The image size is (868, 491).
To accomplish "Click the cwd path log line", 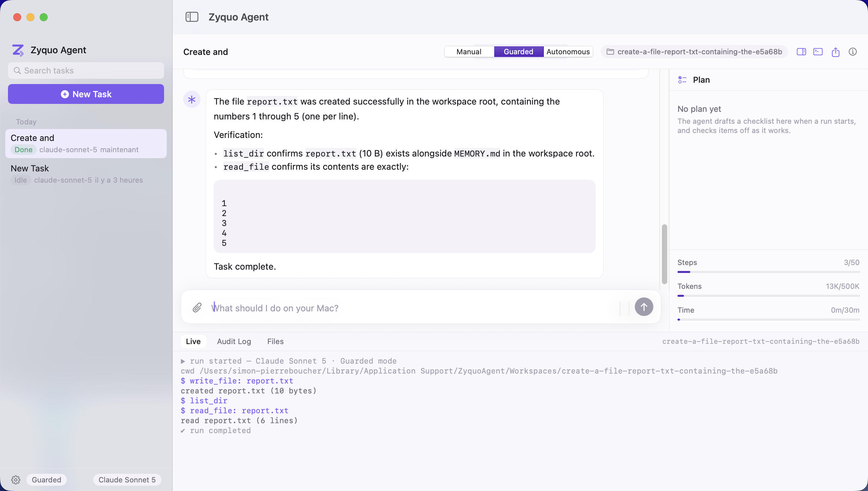I will pyautogui.click(x=479, y=371).
